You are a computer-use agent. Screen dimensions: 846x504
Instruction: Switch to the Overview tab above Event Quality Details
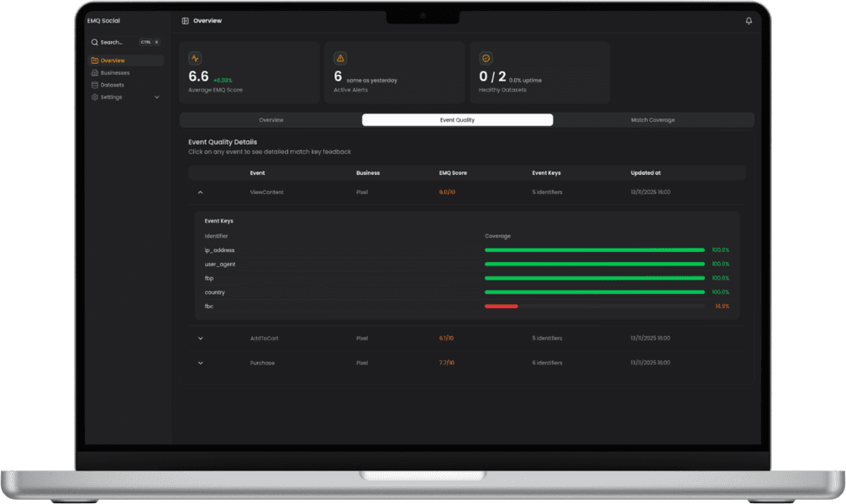(x=271, y=120)
